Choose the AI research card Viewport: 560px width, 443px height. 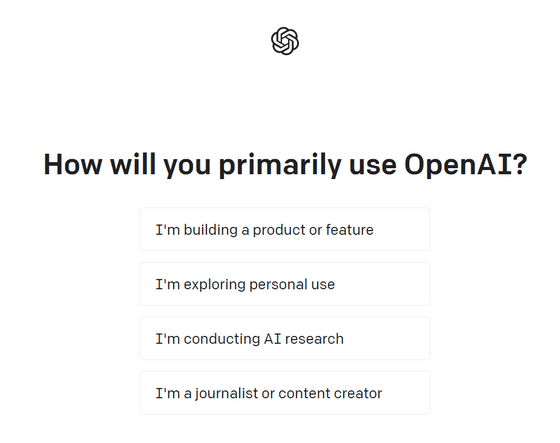285,338
